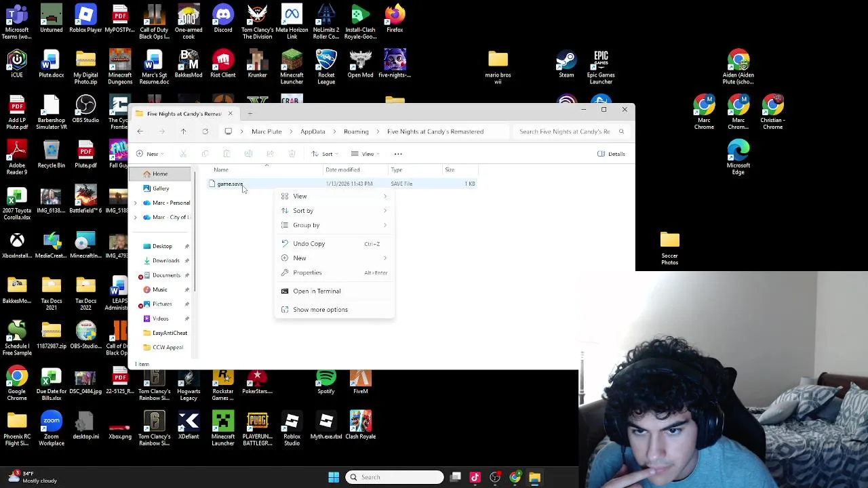Image resolution: width=868 pixels, height=488 pixels.
Task: Select the OBS Studio desktop icon
Action: (85, 108)
